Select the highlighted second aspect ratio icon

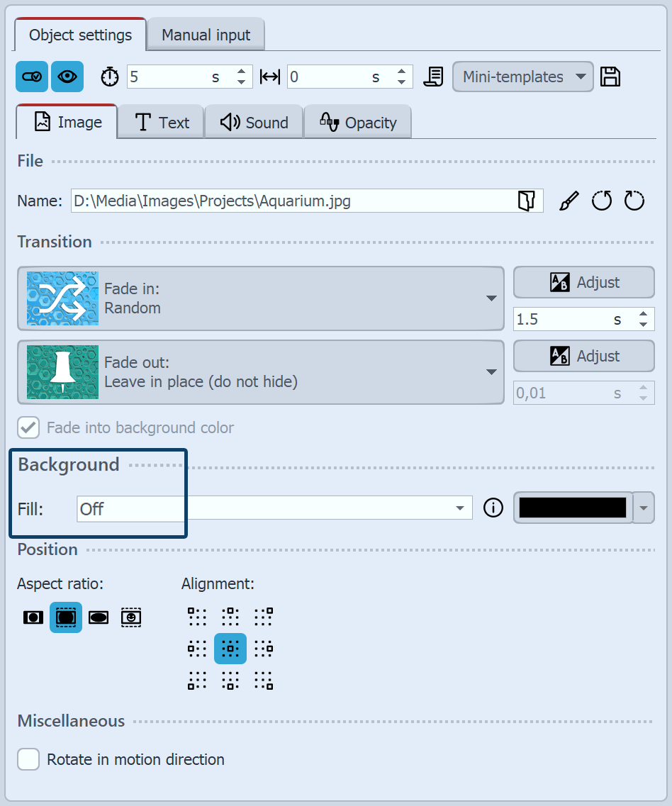[66, 617]
